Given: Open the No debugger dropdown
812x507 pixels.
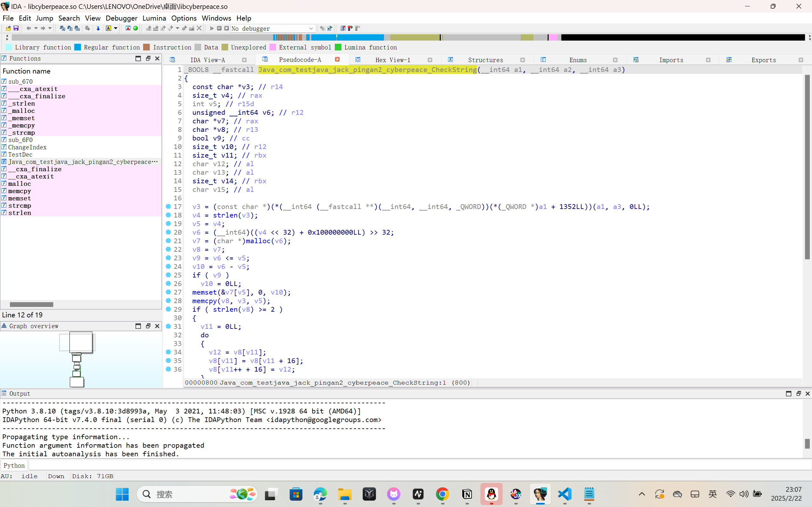Looking at the screenshot, I should 311,28.
